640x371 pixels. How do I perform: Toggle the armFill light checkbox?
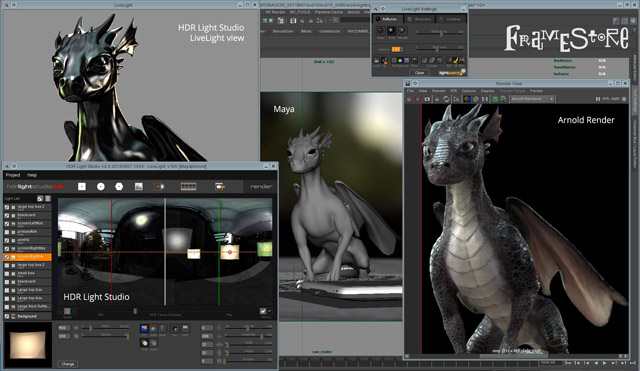click(7, 240)
